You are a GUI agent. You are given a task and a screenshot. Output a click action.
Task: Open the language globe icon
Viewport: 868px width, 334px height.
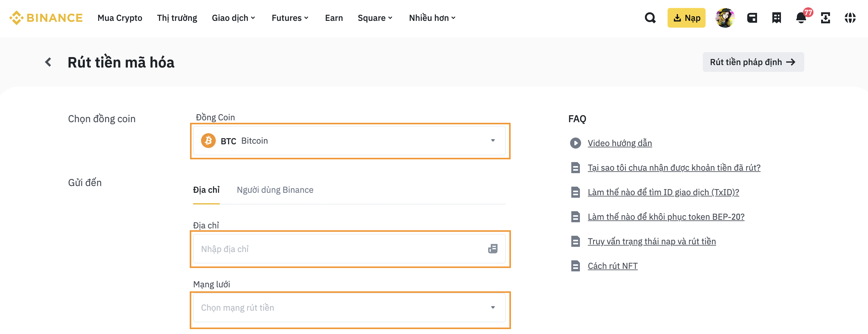click(x=850, y=18)
